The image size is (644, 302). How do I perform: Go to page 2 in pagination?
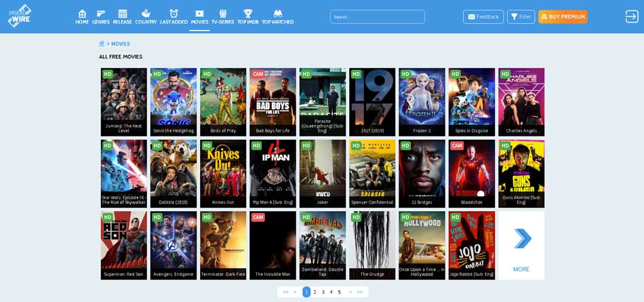coord(315,292)
